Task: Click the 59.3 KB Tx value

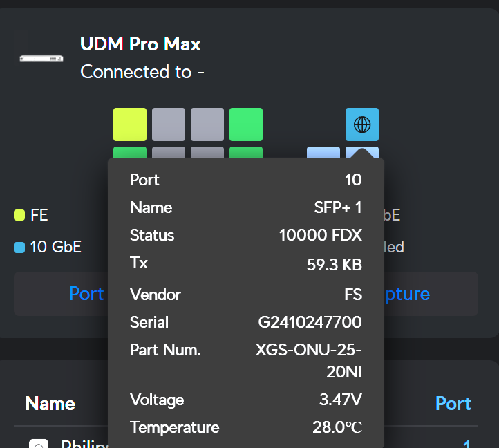Action: click(x=335, y=265)
